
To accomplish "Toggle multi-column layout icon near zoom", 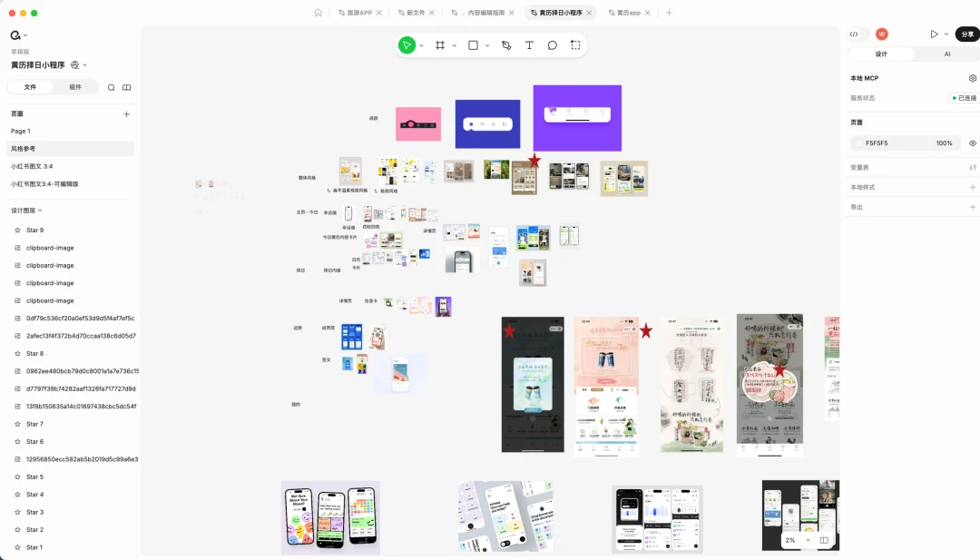I will pos(824,540).
